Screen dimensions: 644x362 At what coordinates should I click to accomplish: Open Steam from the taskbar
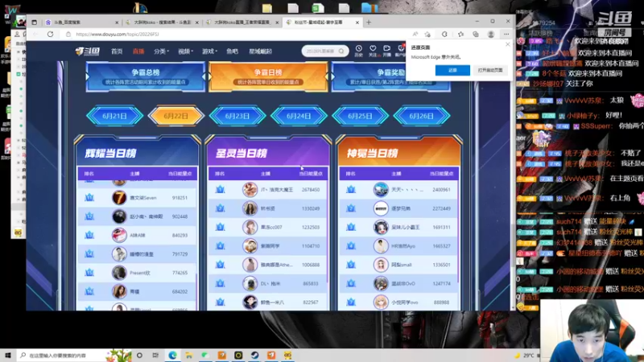point(254,356)
